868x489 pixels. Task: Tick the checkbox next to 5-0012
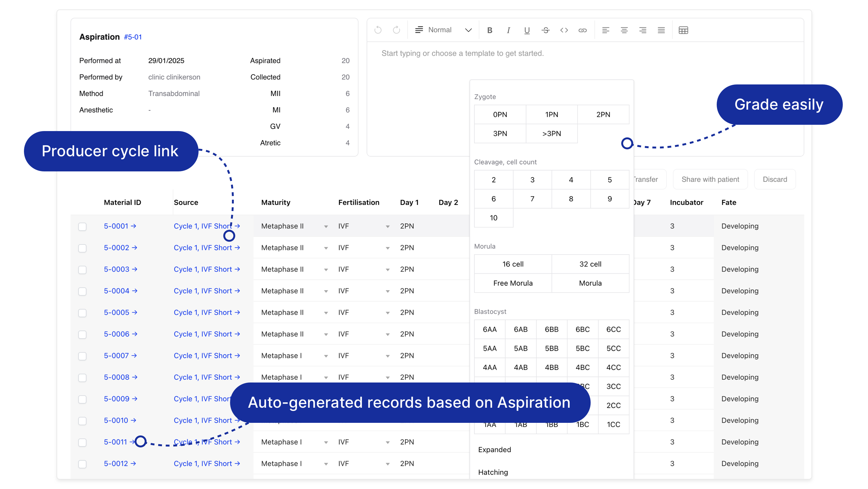click(82, 464)
